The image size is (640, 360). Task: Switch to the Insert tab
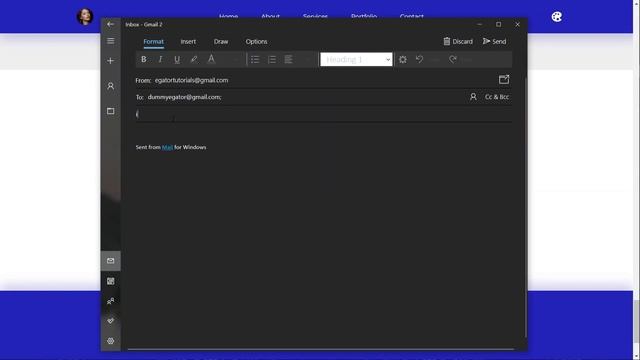(188, 42)
